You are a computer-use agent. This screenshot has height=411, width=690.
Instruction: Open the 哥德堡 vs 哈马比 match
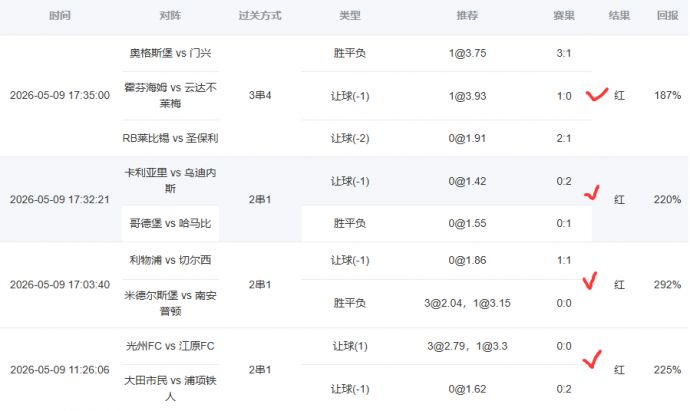point(170,224)
